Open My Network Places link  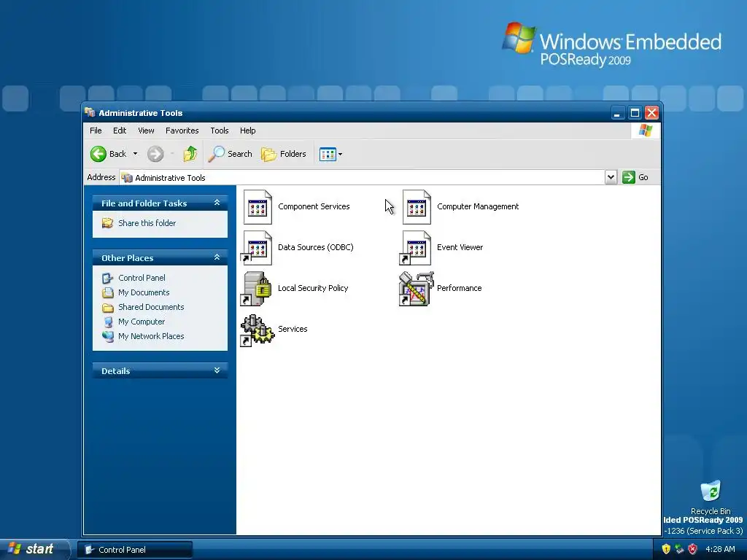(151, 336)
